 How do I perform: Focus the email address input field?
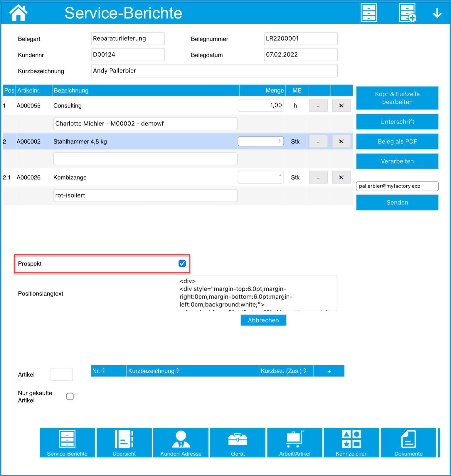coord(397,186)
